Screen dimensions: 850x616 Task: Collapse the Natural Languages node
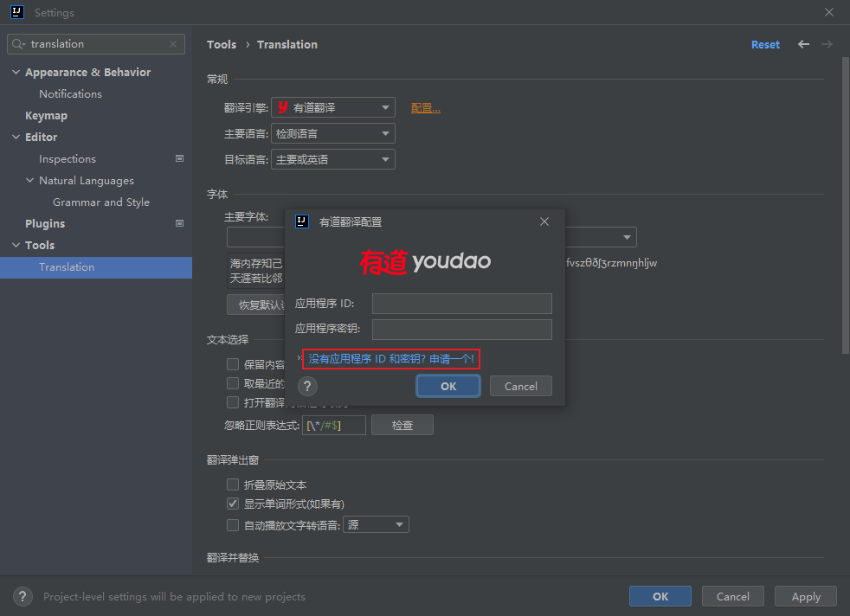point(29,181)
